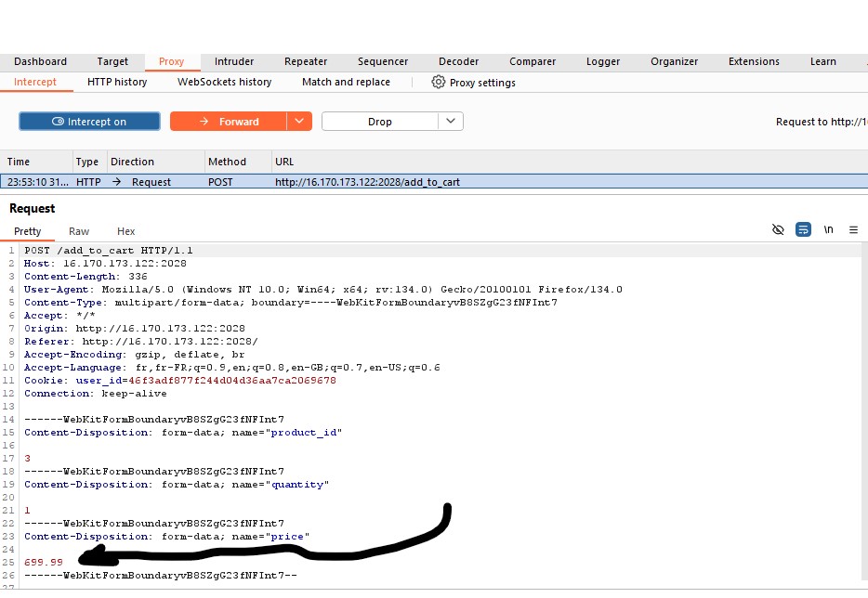Sort by the Type column header
868x598 pixels.
coord(87,162)
